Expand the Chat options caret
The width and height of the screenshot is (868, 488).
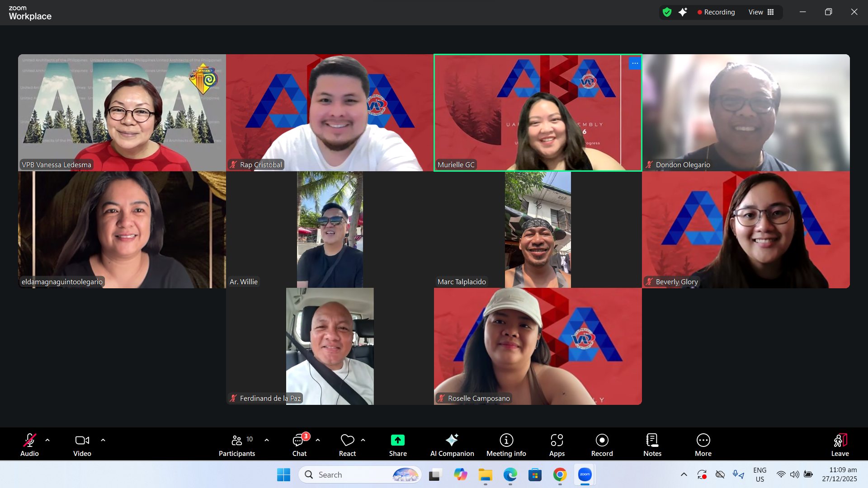click(x=318, y=440)
